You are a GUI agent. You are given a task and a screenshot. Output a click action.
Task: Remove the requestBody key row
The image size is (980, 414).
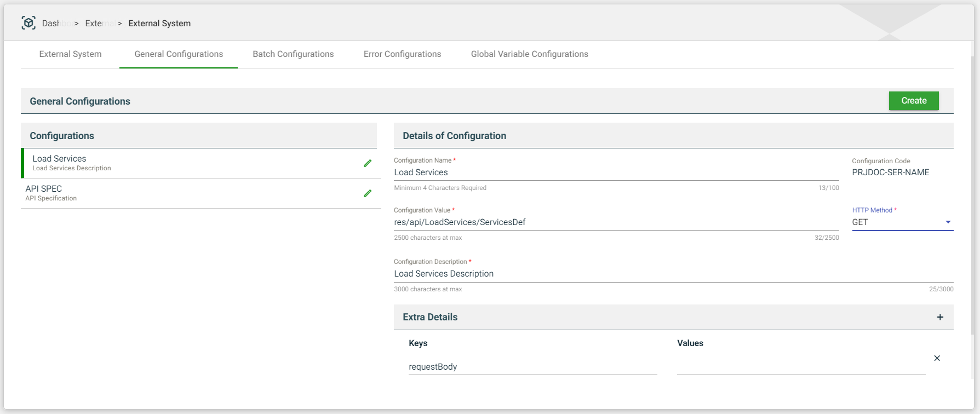click(937, 358)
